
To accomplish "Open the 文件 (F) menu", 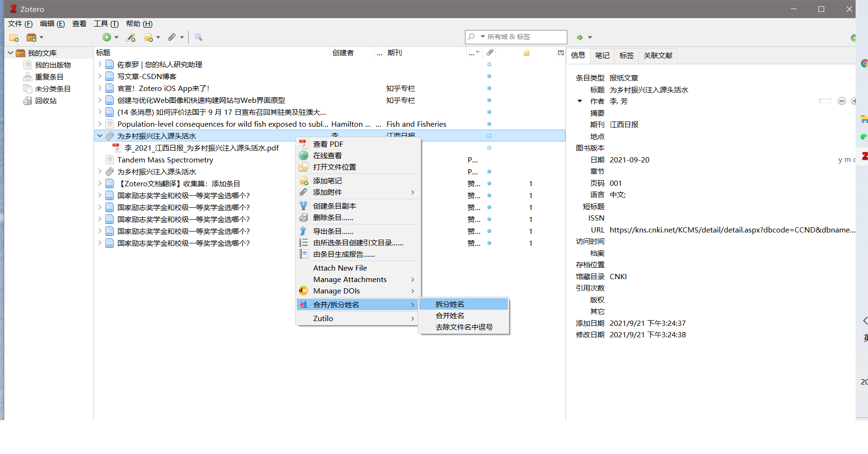I will pos(20,24).
